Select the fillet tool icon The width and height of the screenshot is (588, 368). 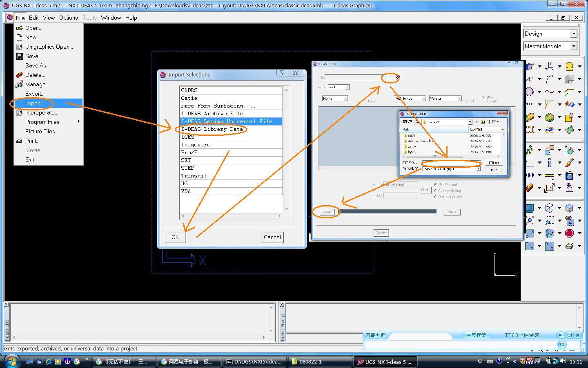coord(549,104)
